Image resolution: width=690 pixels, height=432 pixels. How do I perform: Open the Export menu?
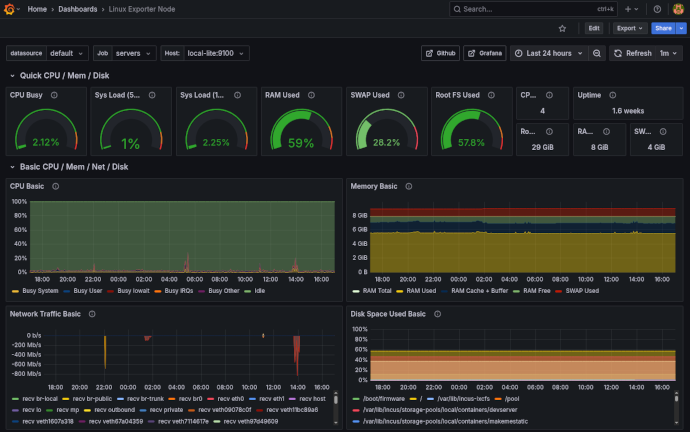click(629, 29)
